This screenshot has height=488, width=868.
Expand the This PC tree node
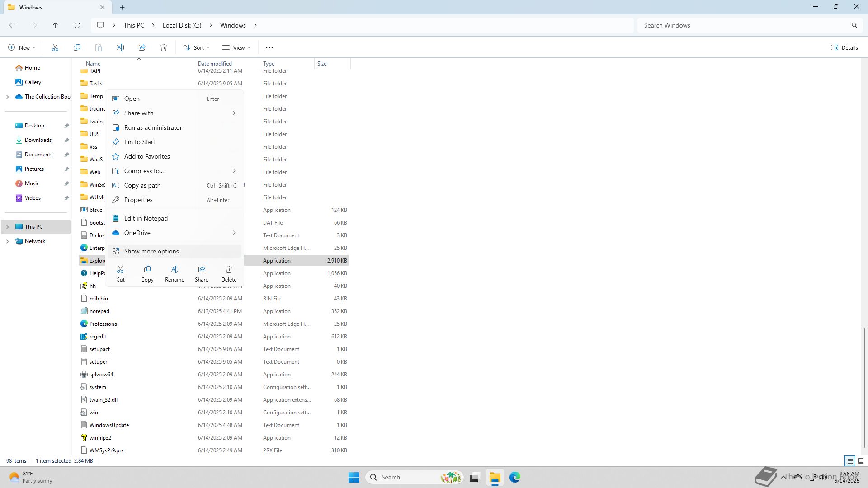click(7, 227)
